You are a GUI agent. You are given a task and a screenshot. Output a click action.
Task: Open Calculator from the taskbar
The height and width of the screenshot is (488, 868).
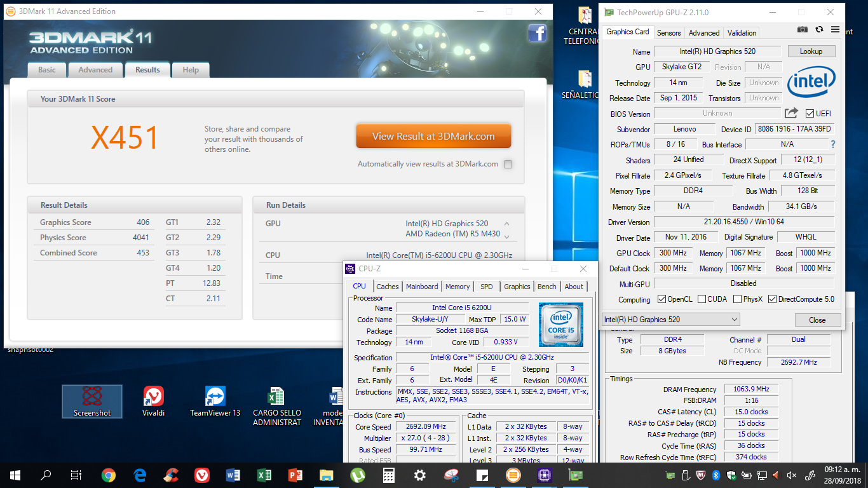[x=389, y=475]
